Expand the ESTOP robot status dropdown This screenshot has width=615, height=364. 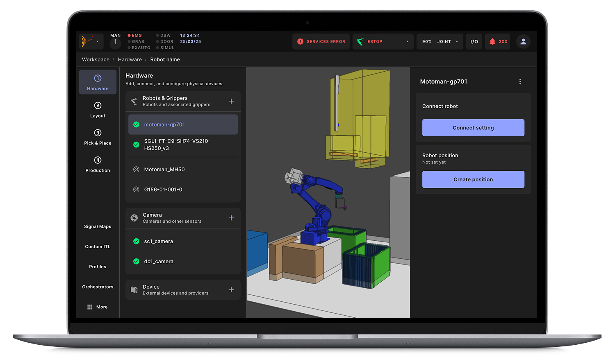(407, 41)
